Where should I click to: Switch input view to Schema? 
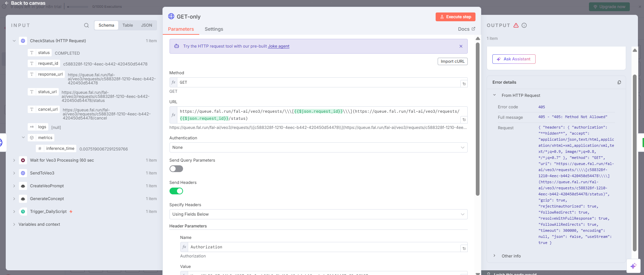click(x=106, y=25)
